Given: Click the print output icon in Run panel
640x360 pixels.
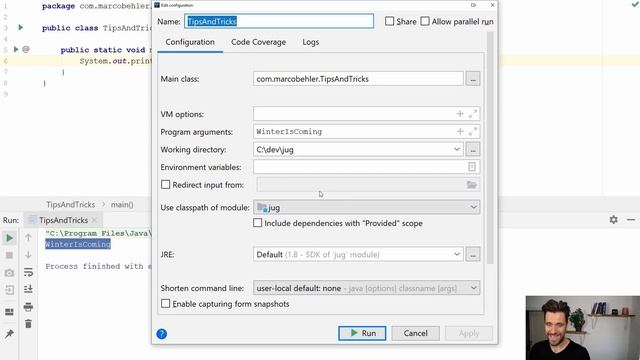Looking at the screenshot, I should [x=28, y=307].
